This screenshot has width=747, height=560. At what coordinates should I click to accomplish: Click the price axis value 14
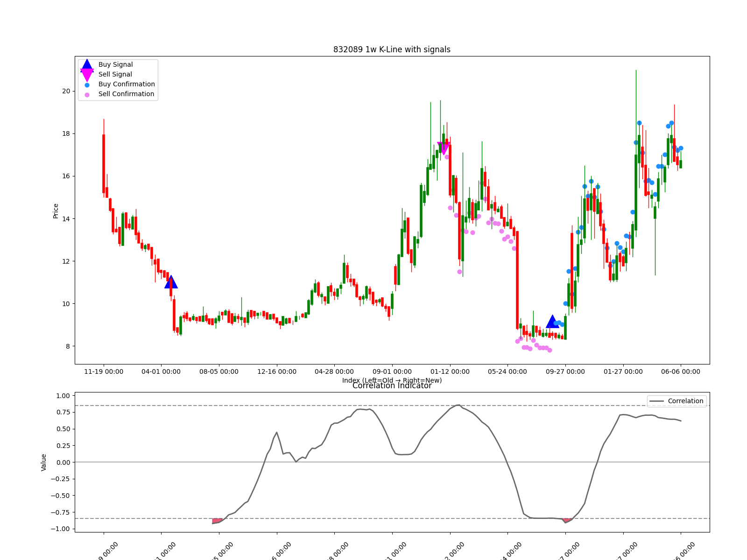tap(66, 219)
